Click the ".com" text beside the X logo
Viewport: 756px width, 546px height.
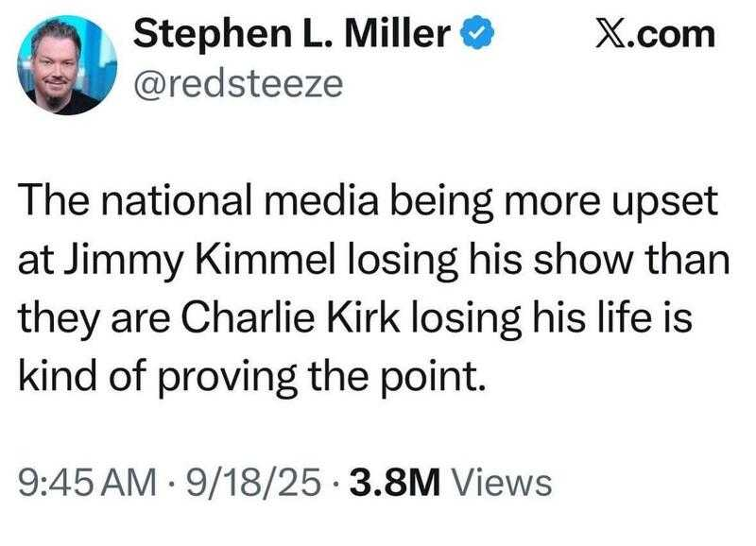[667, 35]
